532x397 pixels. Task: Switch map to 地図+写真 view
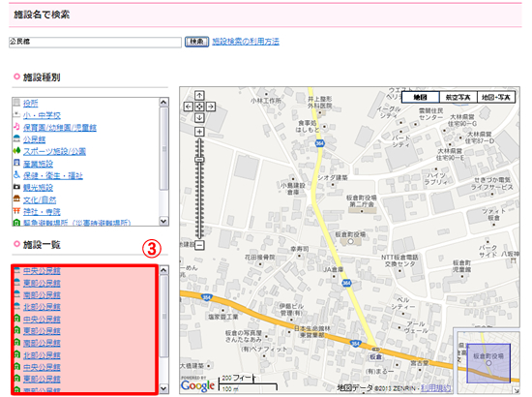[496, 97]
